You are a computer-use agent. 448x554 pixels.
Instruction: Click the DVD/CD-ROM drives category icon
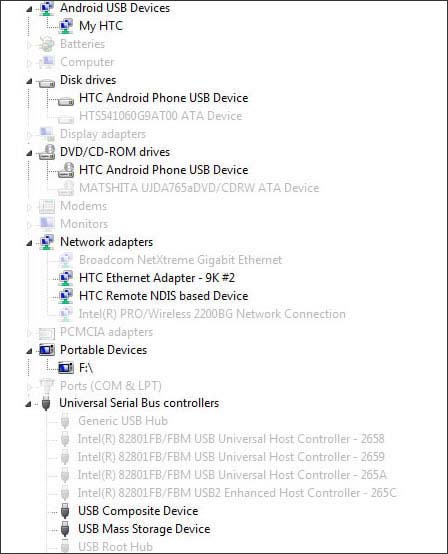pos(47,152)
